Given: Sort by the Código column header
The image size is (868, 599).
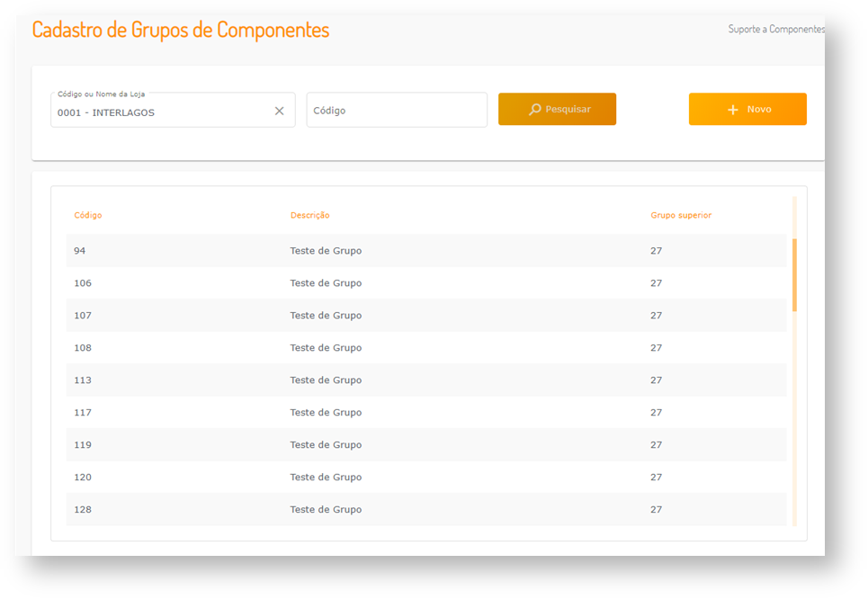Looking at the screenshot, I should pos(88,216).
